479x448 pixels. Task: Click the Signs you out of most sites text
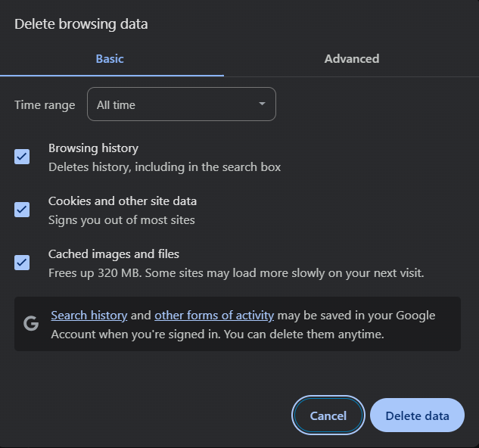click(x=122, y=220)
